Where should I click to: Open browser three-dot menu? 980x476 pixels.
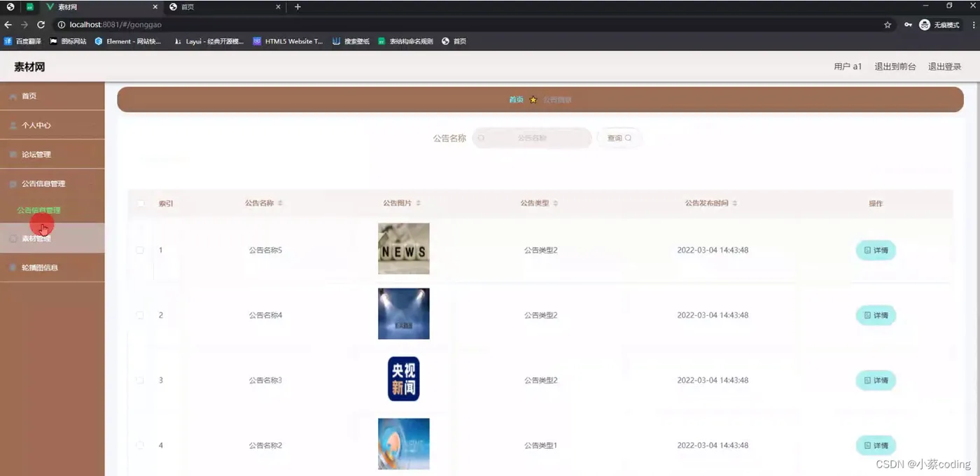coord(973,24)
